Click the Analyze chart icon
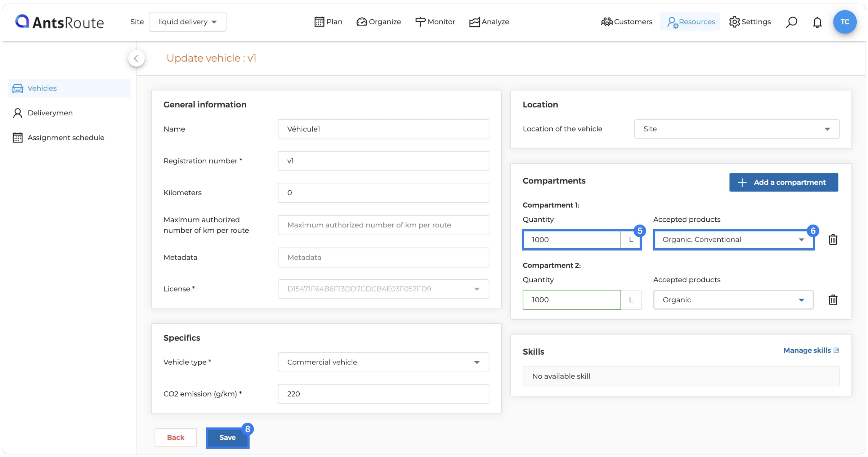This screenshot has height=457, width=868. click(x=474, y=22)
